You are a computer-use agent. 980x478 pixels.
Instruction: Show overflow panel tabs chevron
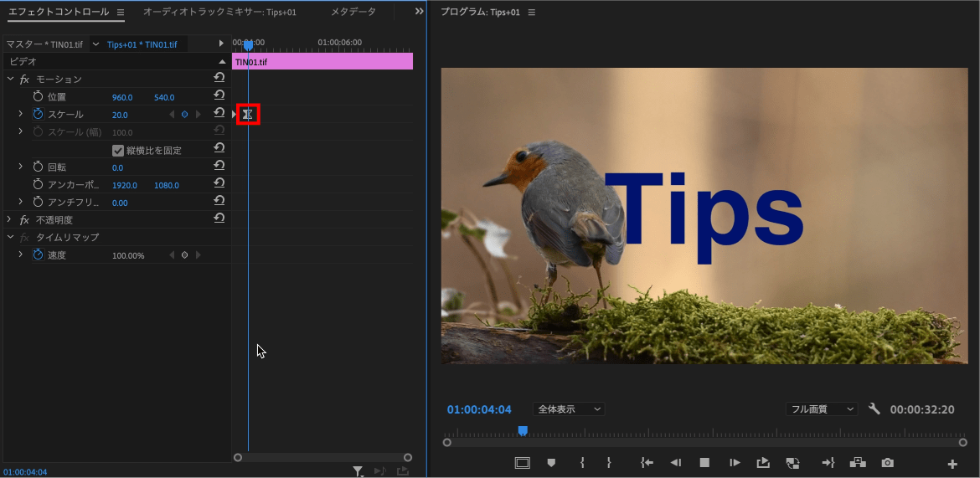pos(419,11)
